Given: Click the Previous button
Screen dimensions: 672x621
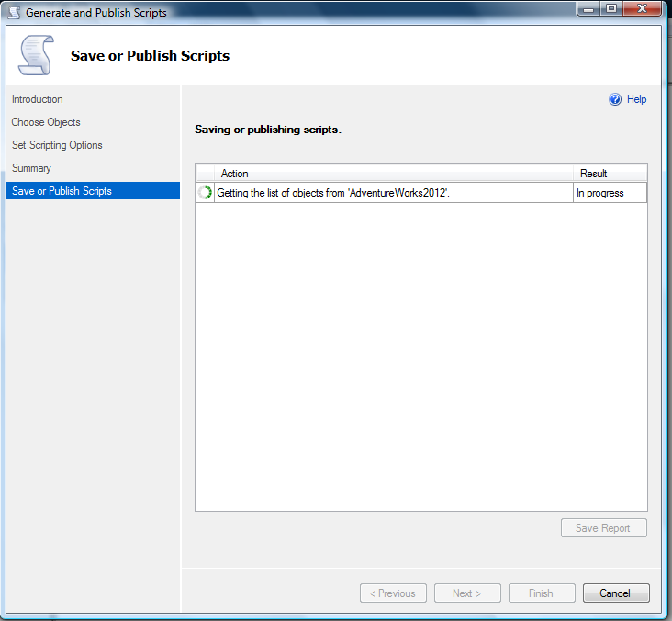Looking at the screenshot, I should [393, 593].
